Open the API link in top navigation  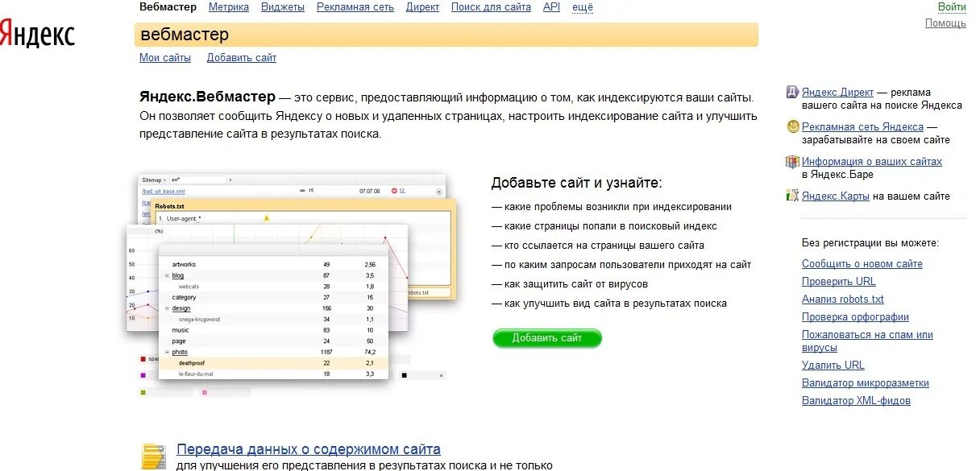[551, 6]
